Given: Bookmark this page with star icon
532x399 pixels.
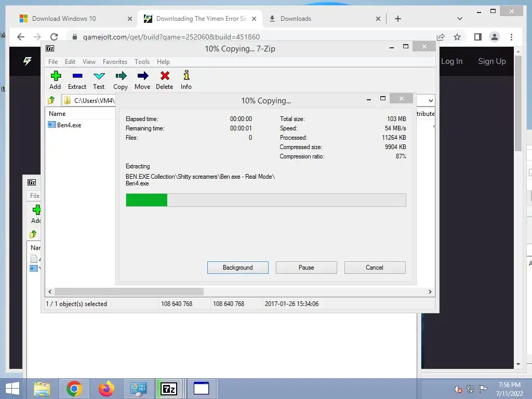Looking at the screenshot, I should tap(457, 37).
